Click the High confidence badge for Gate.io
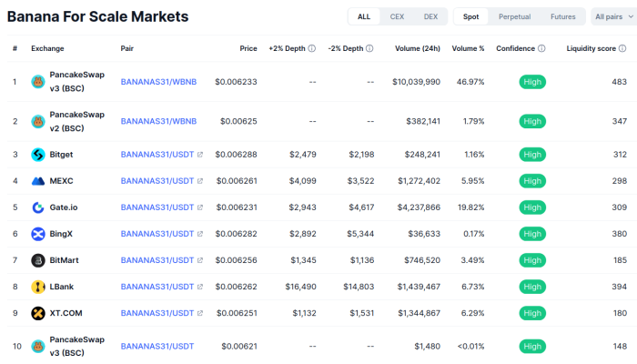637x364 pixels. (x=532, y=207)
